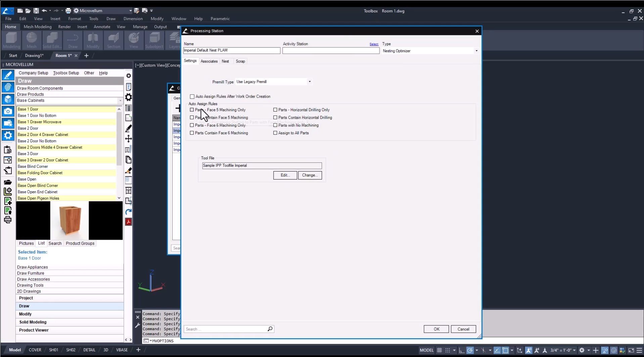Click the Base 1 Door cabinet thumbnail
The width and height of the screenshot is (644, 357).
click(70, 221)
